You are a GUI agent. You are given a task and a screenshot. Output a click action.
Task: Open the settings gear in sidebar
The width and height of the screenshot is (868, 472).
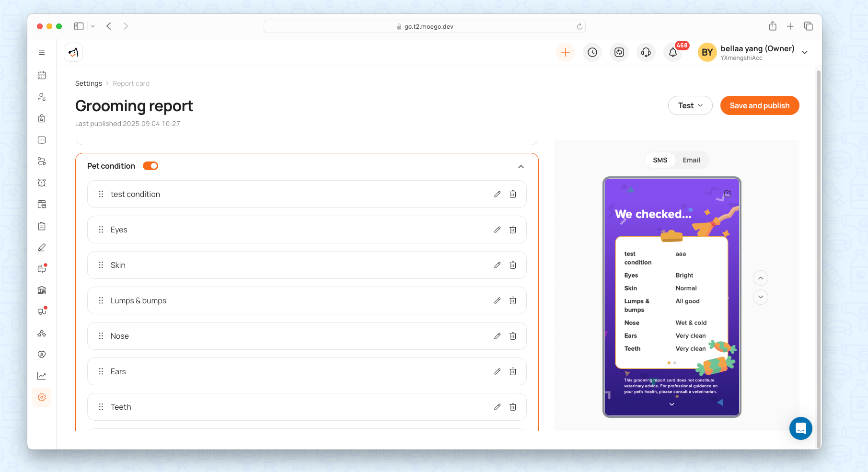click(x=42, y=397)
